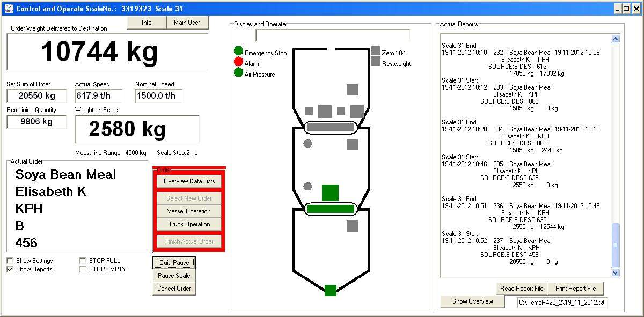Screen dimensions: 644x317
Task: Click the Zero >0< status square
Action: (376, 51)
